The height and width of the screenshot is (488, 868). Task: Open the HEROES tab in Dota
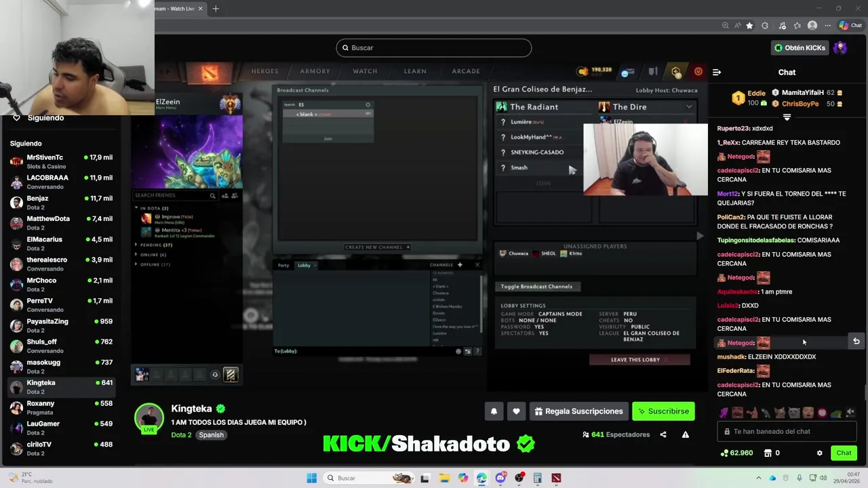(x=264, y=71)
